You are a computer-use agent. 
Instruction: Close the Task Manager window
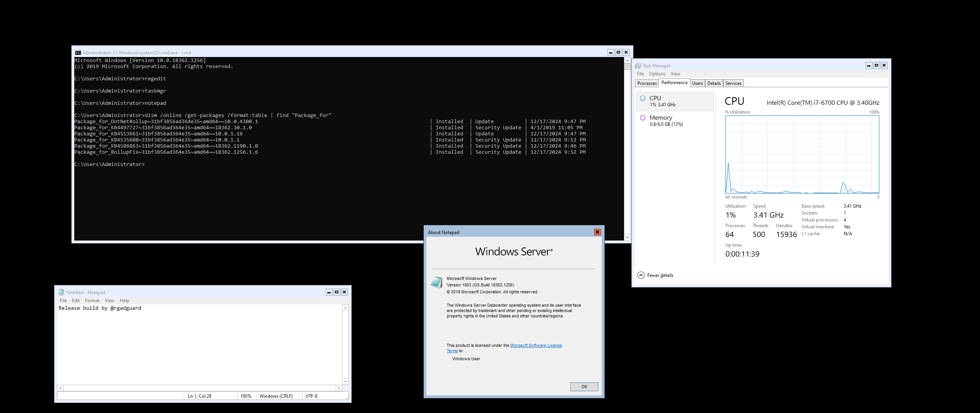pyautogui.click(x=884, y=65)
